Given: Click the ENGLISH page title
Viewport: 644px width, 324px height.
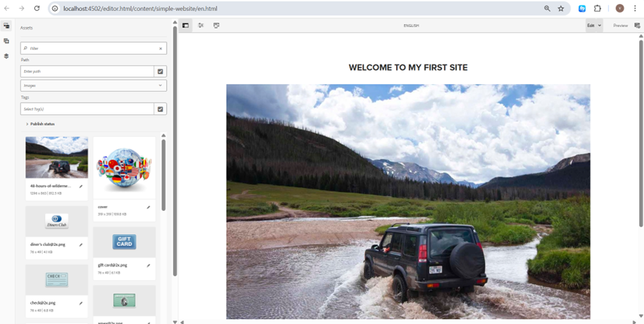Looking at the screenshot, I should pos(411,25).
